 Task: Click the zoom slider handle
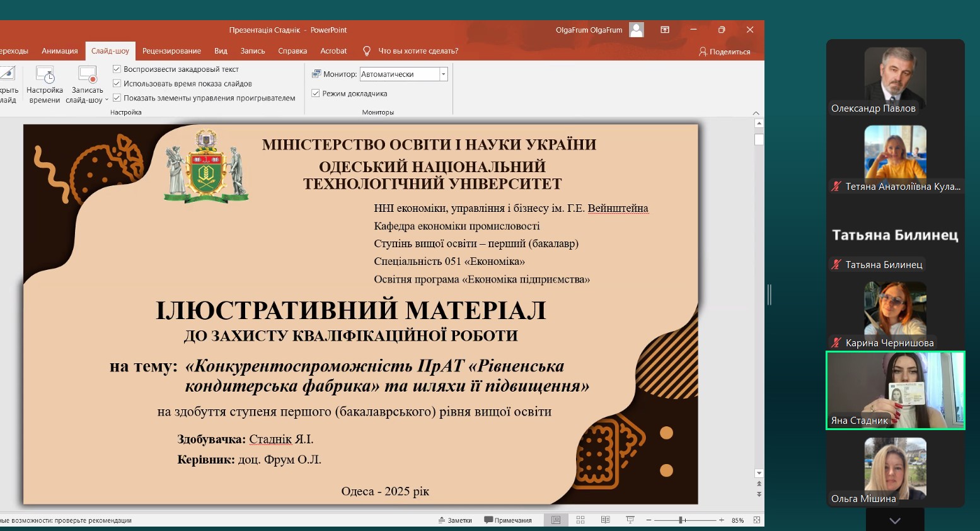point(681,520)
